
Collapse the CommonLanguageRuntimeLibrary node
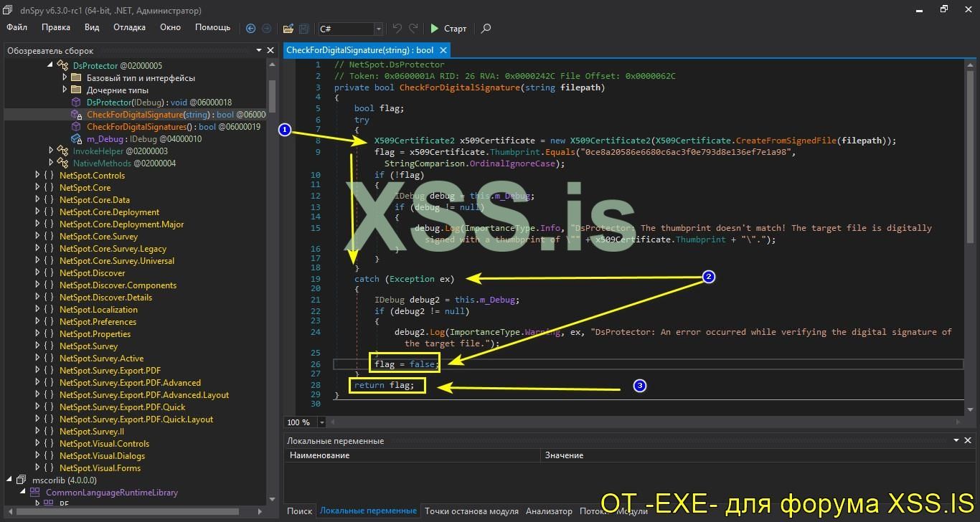click(23, 492)
